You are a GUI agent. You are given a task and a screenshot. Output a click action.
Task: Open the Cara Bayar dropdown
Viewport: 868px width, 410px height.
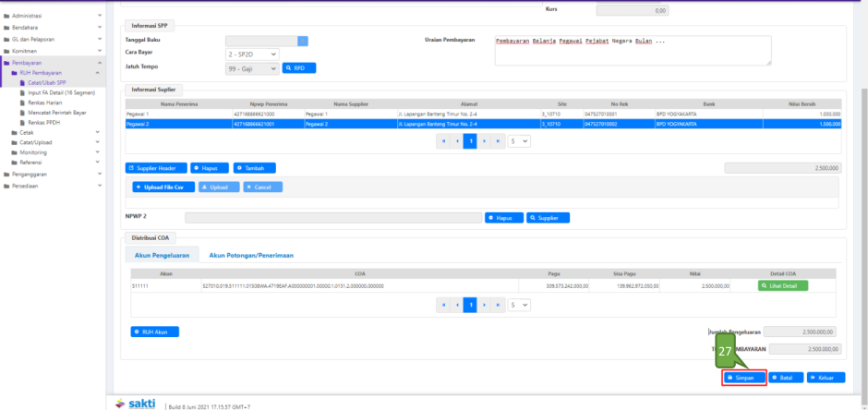(251, 54)
